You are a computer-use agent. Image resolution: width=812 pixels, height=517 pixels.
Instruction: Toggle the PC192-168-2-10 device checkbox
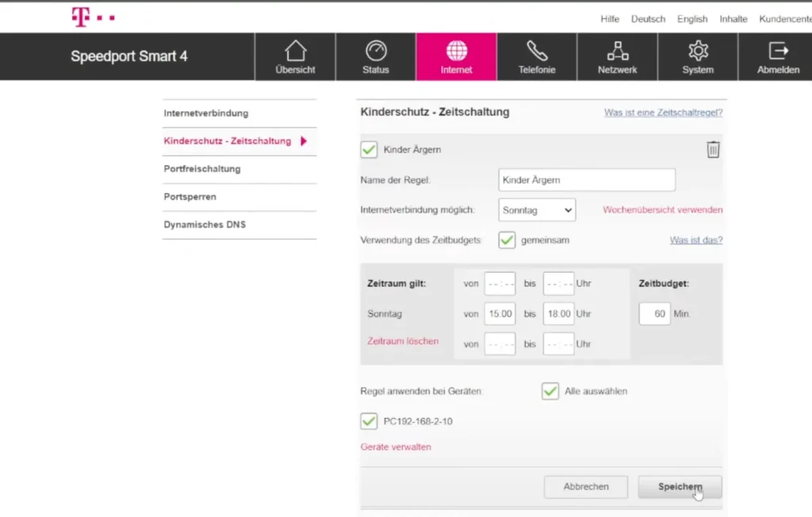(x=369, y=421)
